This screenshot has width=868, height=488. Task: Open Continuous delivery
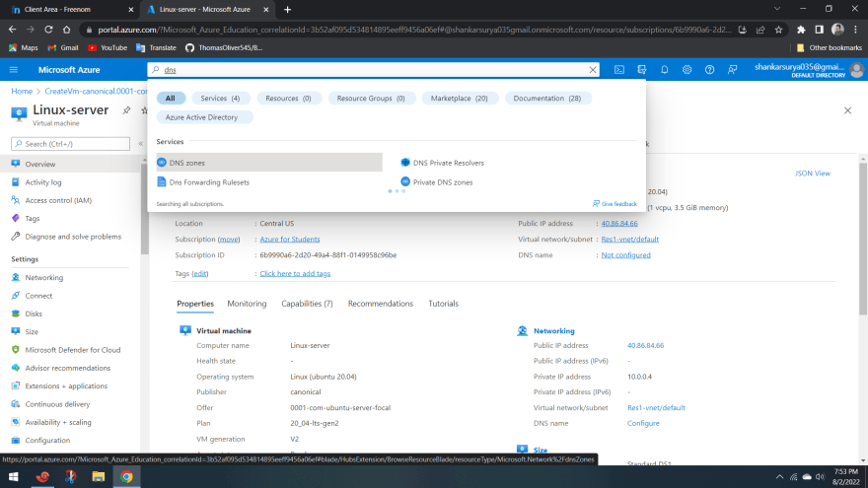coord(57,404)
